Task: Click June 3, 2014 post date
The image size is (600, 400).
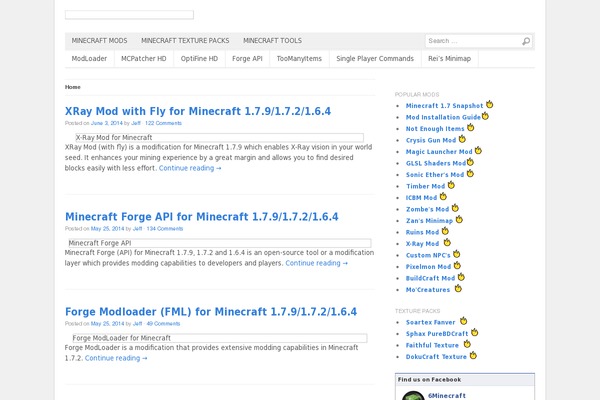Action: click(107, 123)
